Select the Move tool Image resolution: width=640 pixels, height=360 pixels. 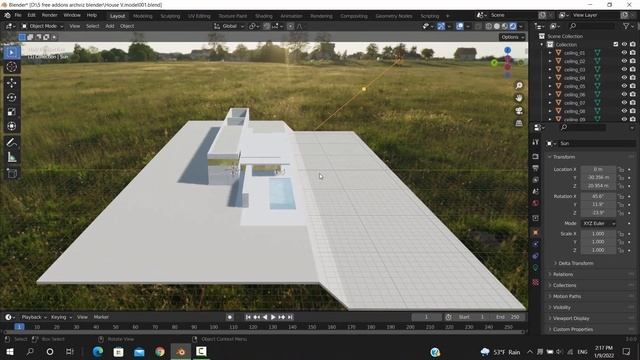pyautogui.click(x=11, y=83)
